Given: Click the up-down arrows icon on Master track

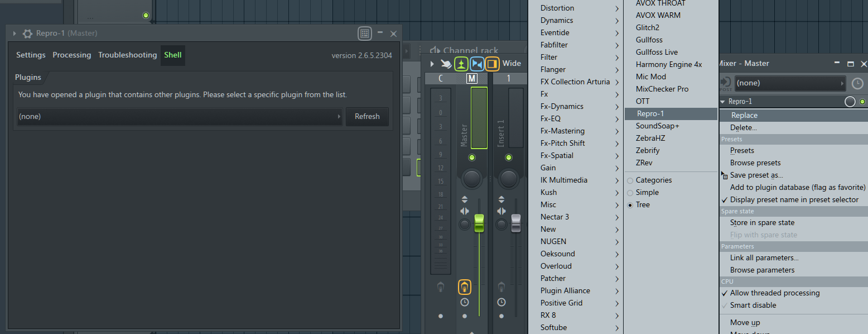Looking at the screenshot, I should [465, 199].
